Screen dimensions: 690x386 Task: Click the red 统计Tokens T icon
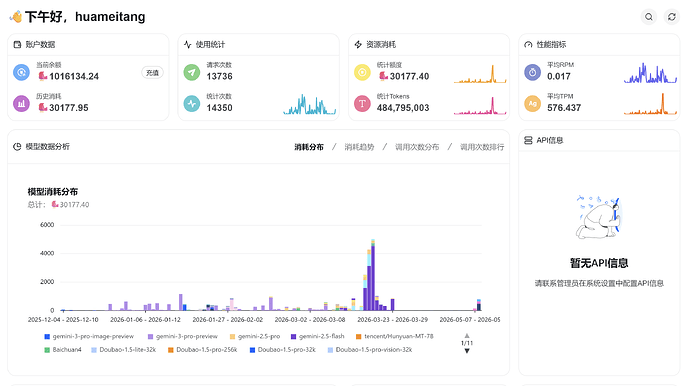(362, 104)
